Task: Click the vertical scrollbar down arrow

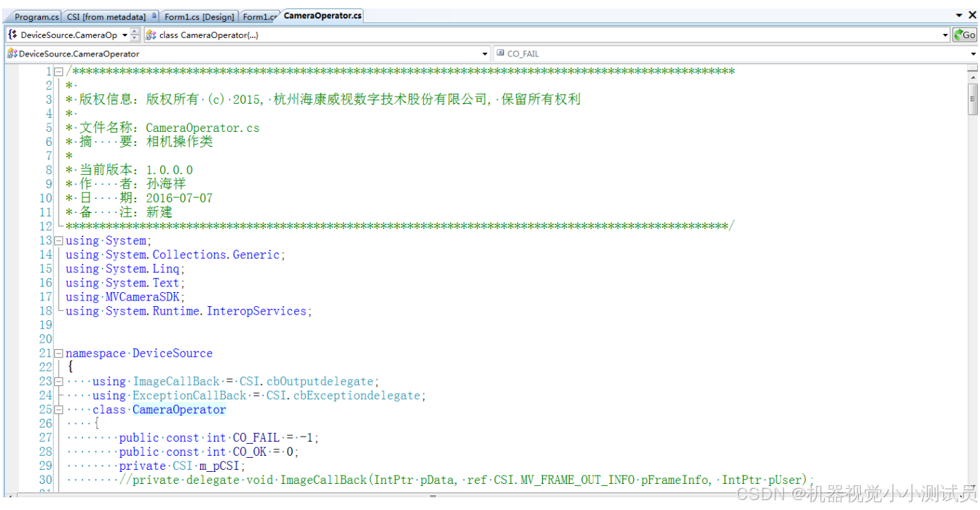Action: [974, 486]
